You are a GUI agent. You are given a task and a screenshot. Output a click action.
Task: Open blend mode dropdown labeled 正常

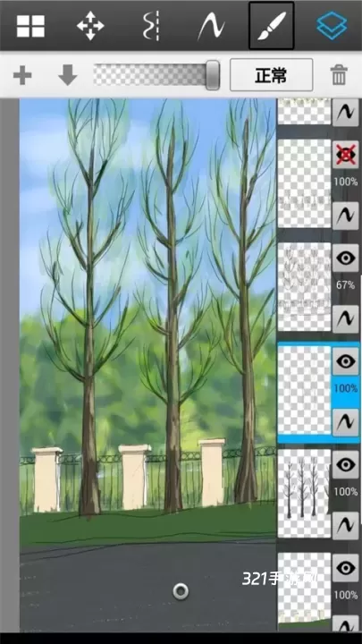coord(272,75)
